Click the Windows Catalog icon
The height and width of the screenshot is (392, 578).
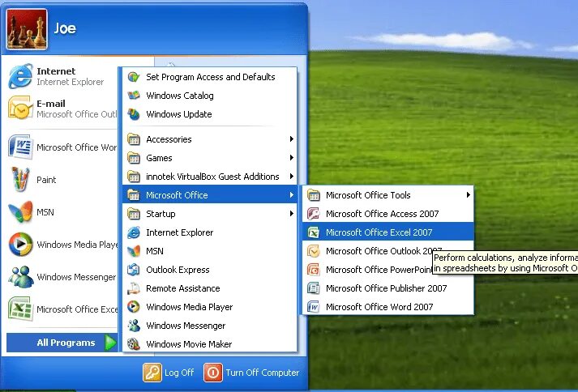point(134,96)
